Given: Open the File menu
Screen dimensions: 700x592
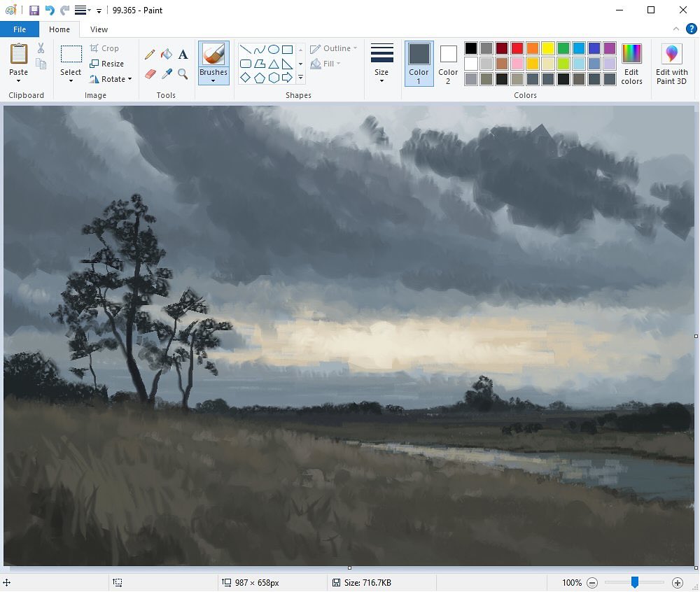Looking at the screenshot, I should point(20,29).
